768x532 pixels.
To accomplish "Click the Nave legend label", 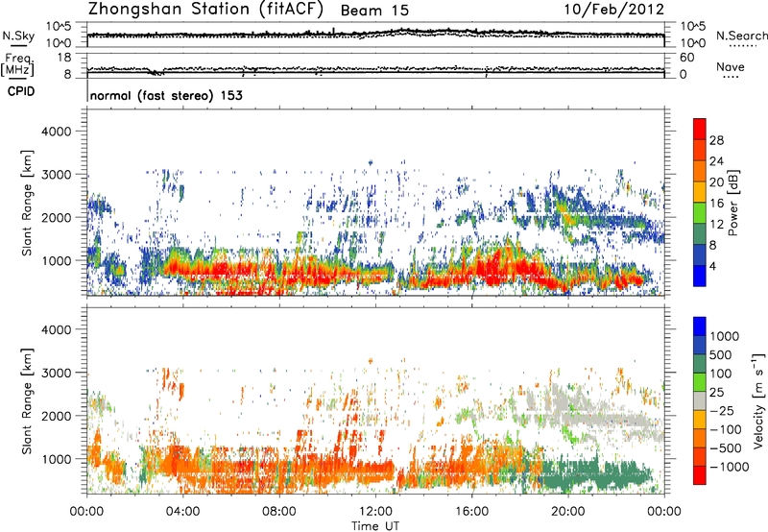I will click(x=731, y=67).
